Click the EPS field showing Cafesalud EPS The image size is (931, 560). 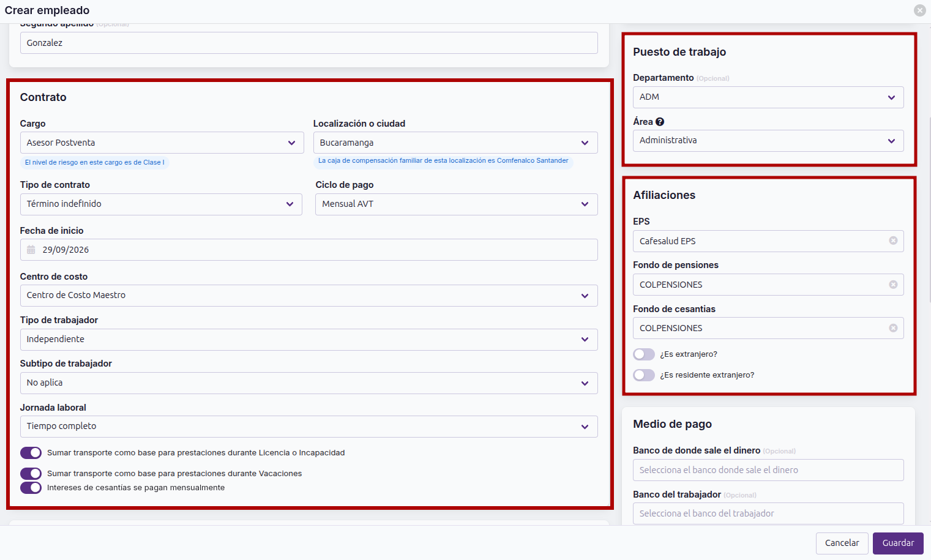(768, 241)
